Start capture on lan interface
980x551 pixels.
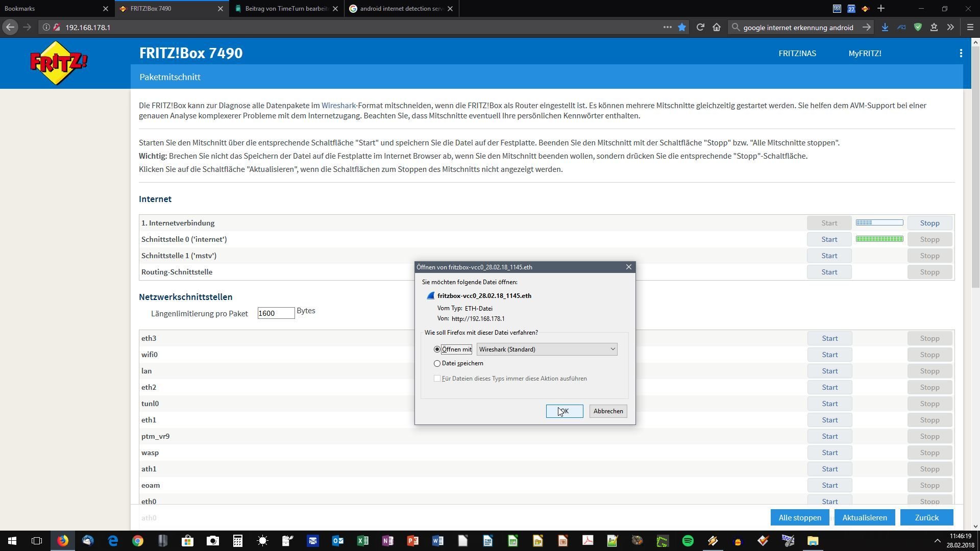tap(829, 371)
